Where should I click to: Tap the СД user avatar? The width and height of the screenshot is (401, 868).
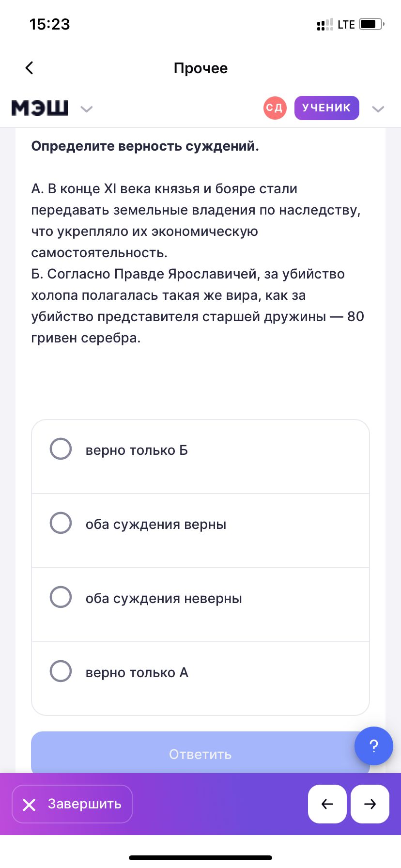pyautogui.click(x=275, y=108)
